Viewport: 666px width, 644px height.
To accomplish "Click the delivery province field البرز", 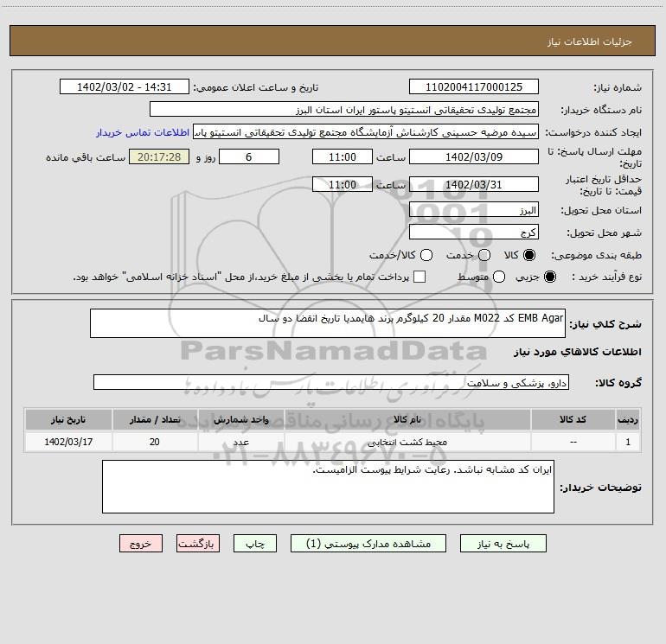I will pyautogui.click(x=474, y=210).
